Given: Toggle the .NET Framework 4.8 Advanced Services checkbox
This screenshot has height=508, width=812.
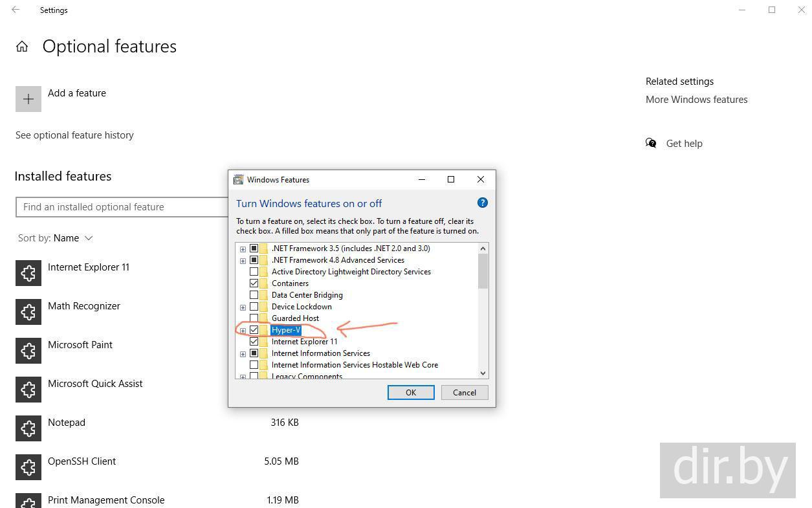Looking at the screenshot, I should click(x=254, y=260).
